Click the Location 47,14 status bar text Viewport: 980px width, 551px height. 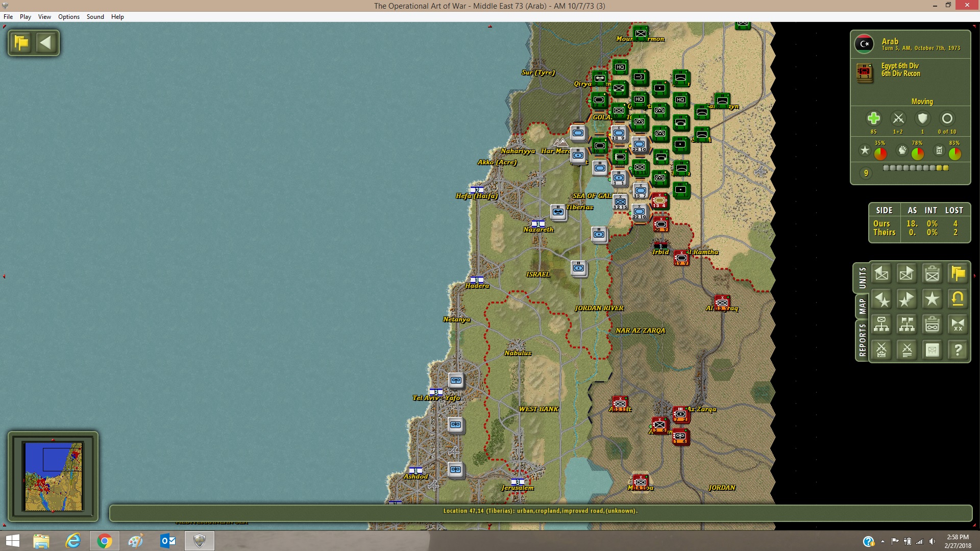click(x=541, y=511)
